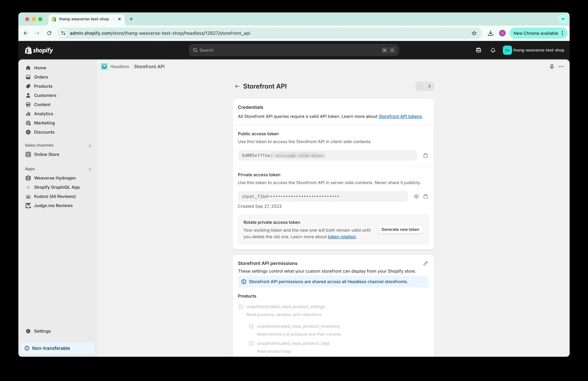Image resolution: width=588 pixels, height=381 pixels.
Task: Open the Chrome profile avatar
Action: 502,33
